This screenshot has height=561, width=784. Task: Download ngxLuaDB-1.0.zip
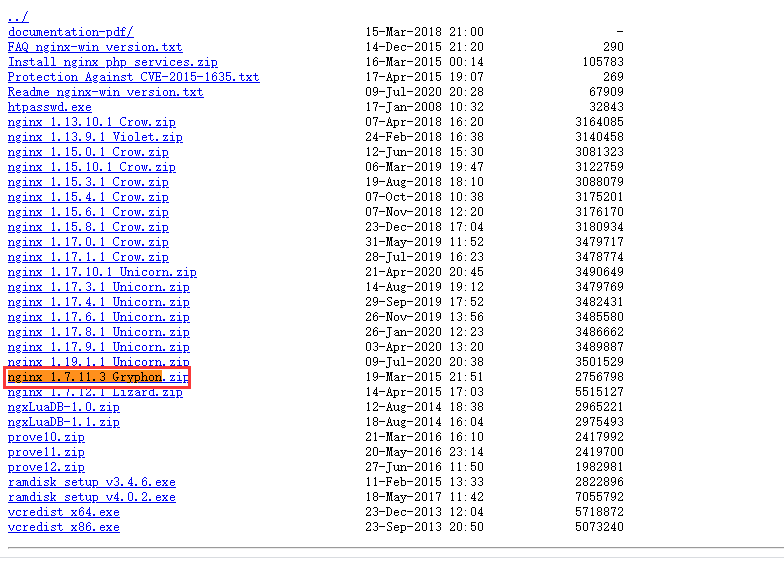click(x=64, y=407)
